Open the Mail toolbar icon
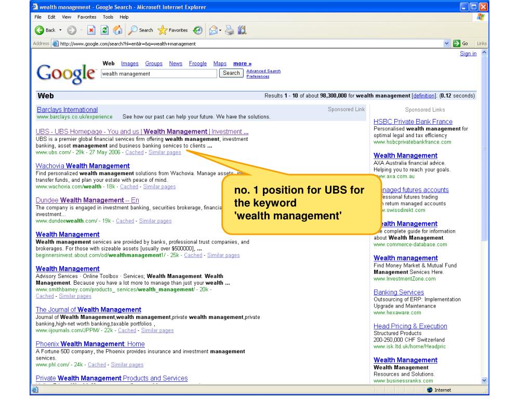The width and height of the screenshot is (532, 399). (x=213, y=30)
